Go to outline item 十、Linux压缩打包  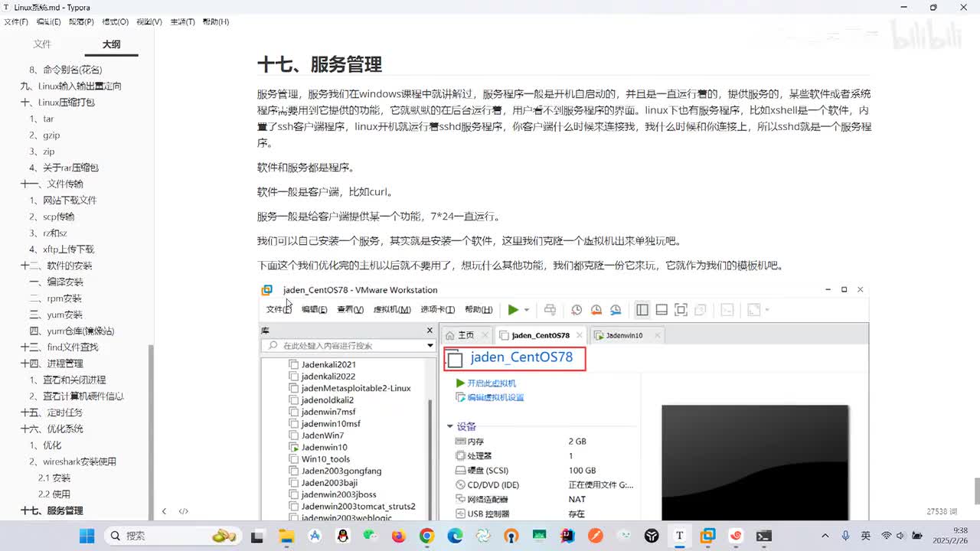57,102
